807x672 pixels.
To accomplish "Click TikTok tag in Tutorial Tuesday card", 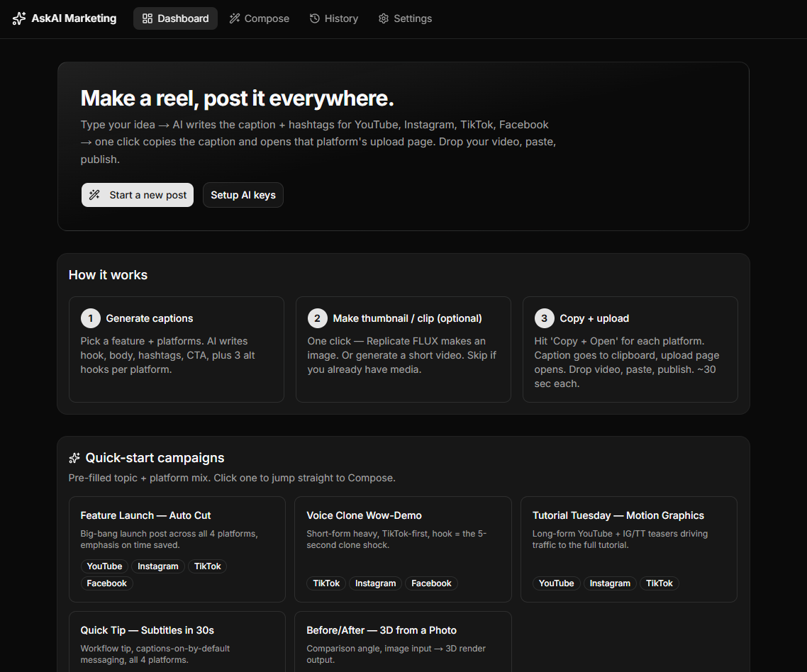I will point(659,583).
